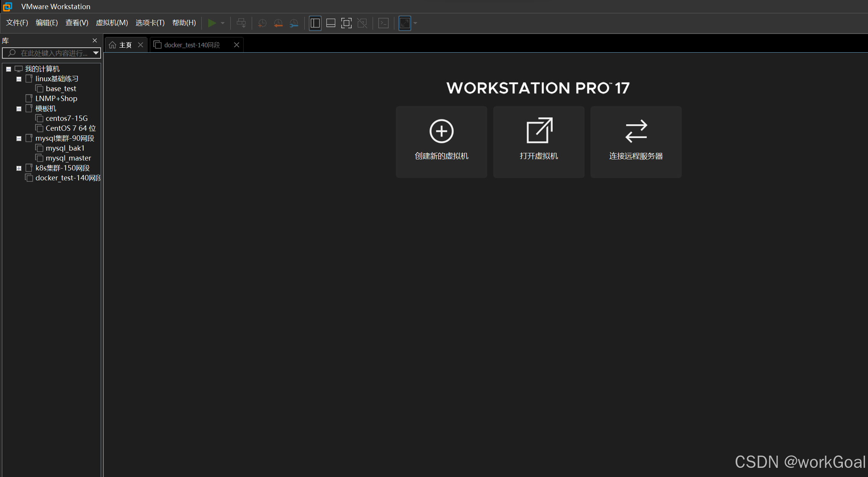Click the stretch guest display icon
Screen dimensions: 868x477
(405, 23)
